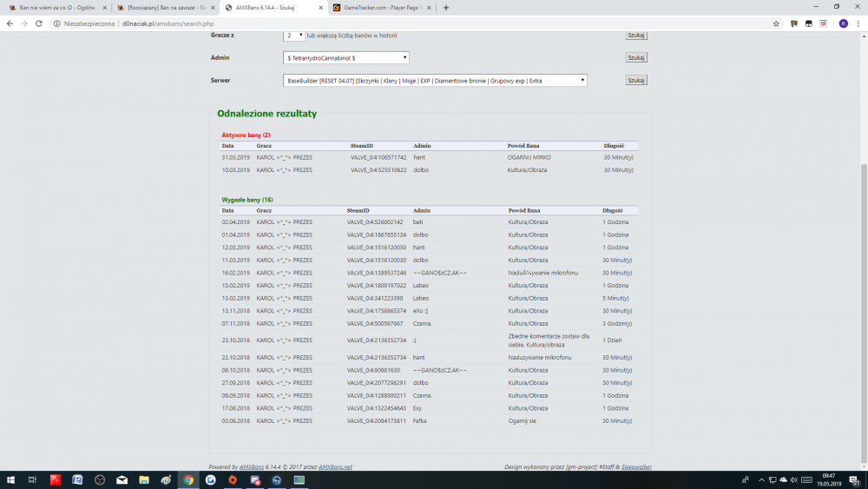Screen dimensions: 868x489
Task: Open Windows Start menu
Action: (x=10, y=480)
